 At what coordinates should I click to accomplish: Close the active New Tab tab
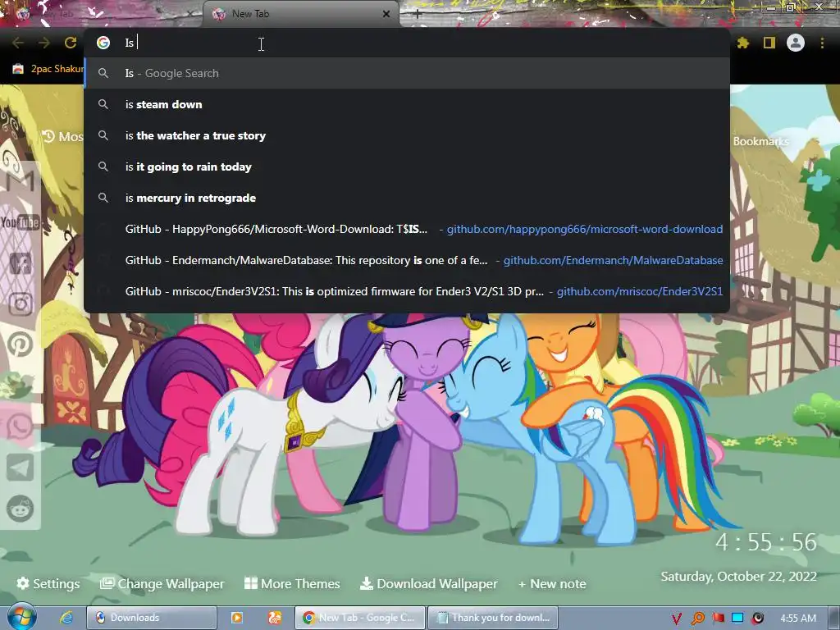coord(386,14)
